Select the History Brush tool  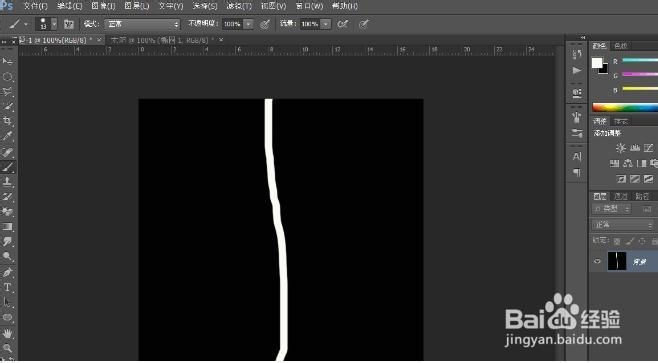coord(7,196)
